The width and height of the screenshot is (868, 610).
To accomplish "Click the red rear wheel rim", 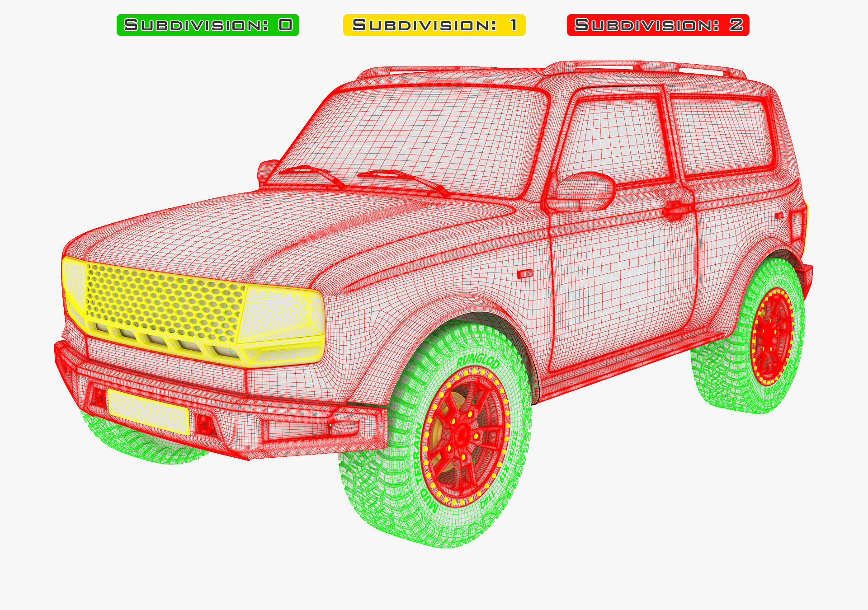I will [x=772, y=337].
